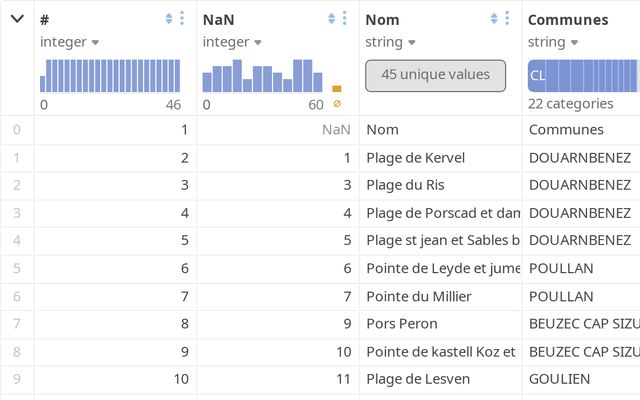Click the orange null-values indicator icon
This screenshot has height=400, width=640.
pyautogui.click(x=337, y=103)
